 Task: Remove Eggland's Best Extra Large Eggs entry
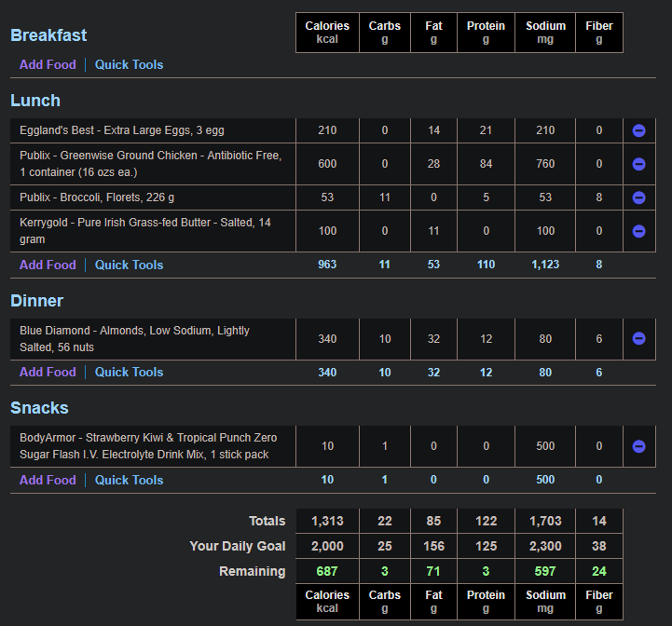coord(638,130)
